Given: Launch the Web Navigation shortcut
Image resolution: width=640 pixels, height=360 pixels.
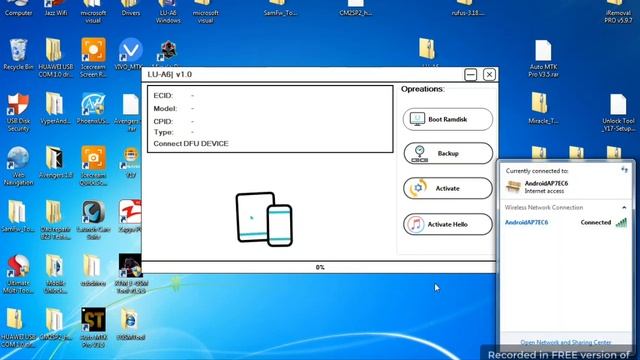Looking at the screenshot, I should [x=18, y=167].
